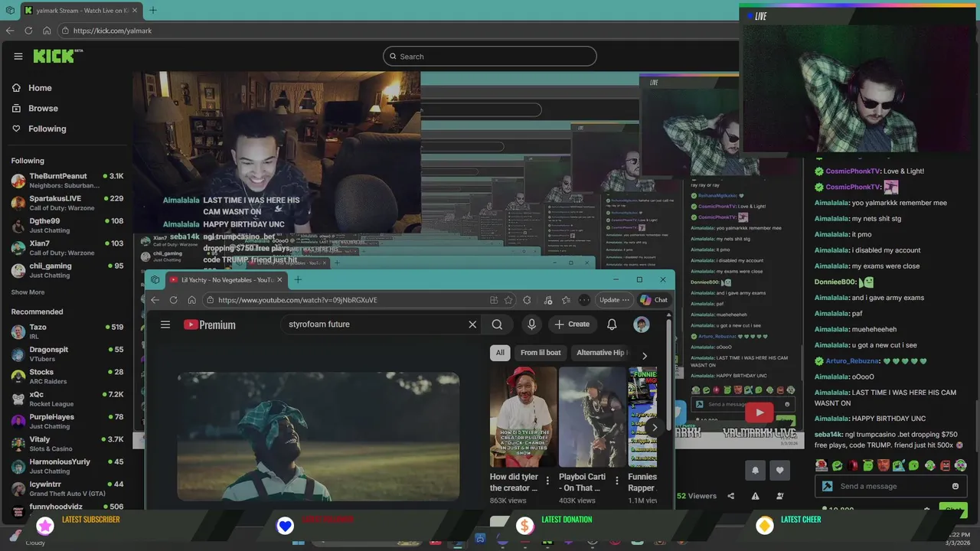The image size is (980, 551).
Task: Show more filter chips with right chevron
Action: pyautogui.click(x=645, y=356)
